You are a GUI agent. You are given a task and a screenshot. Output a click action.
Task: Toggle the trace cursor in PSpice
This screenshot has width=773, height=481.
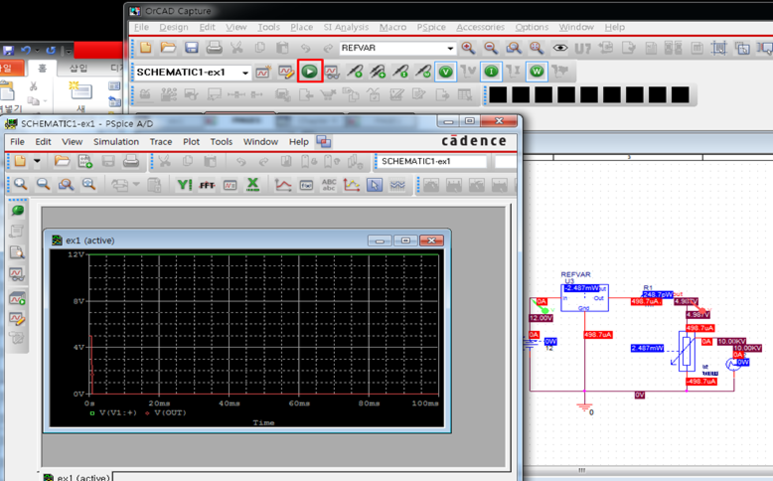(x=375, y=185)
